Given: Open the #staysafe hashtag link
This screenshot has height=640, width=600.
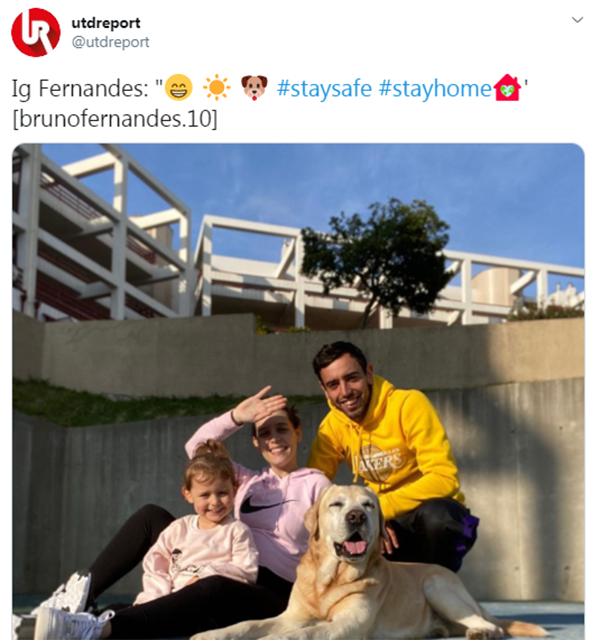Looking at the screenshot, I should (324, 88).
